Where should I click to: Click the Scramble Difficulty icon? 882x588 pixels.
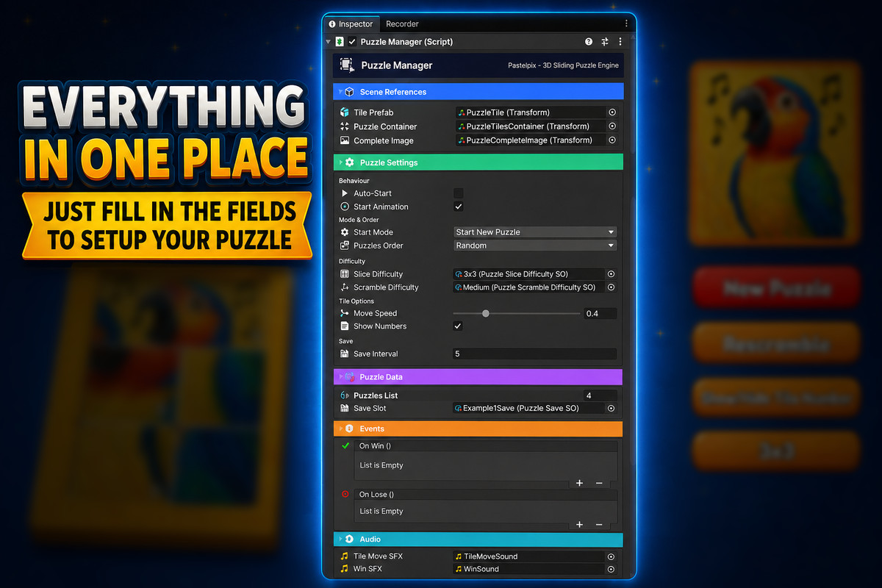[345, 287]
